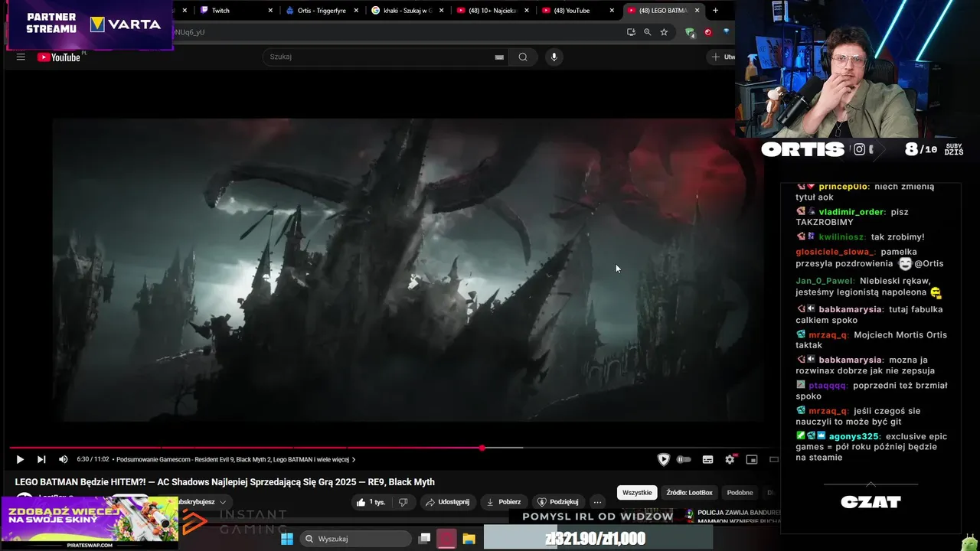The image size is (980, 551).
Task: Mute the video volume
Action: point(63,459)
